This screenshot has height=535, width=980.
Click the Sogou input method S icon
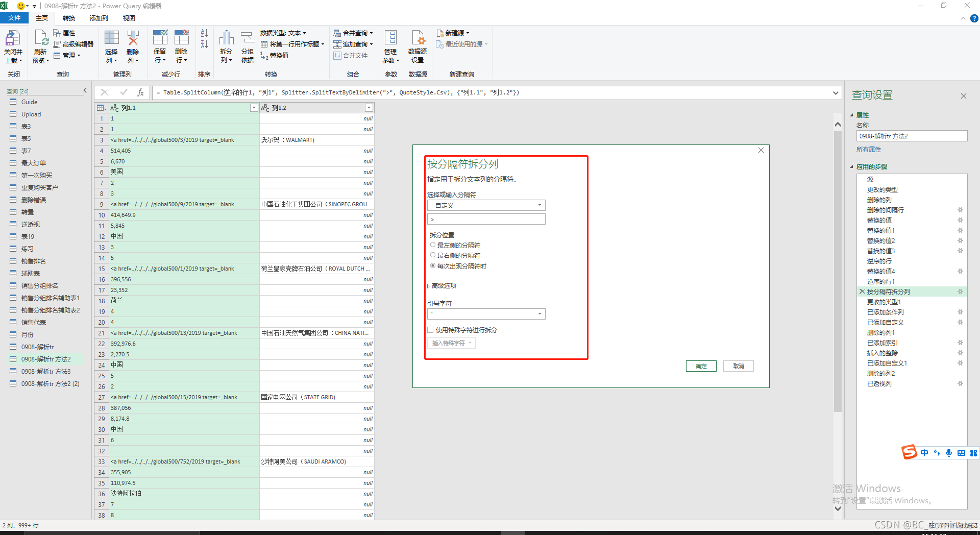909,452
